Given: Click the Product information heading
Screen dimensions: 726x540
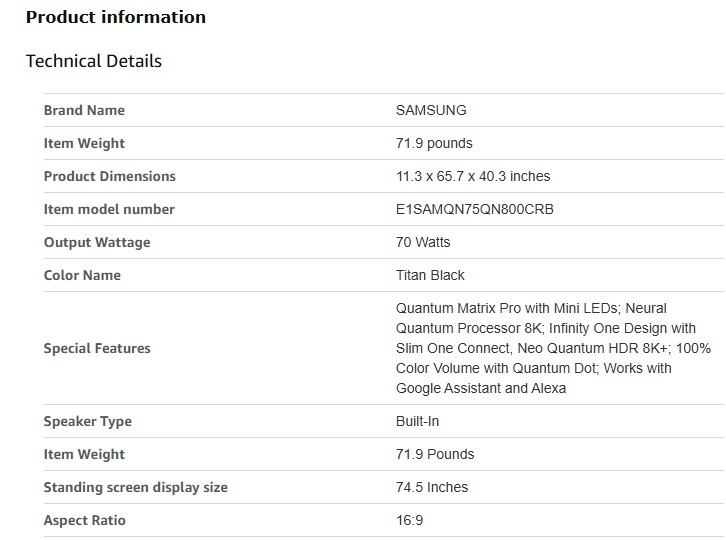Looking at the screenshot, I should (116, 17).
